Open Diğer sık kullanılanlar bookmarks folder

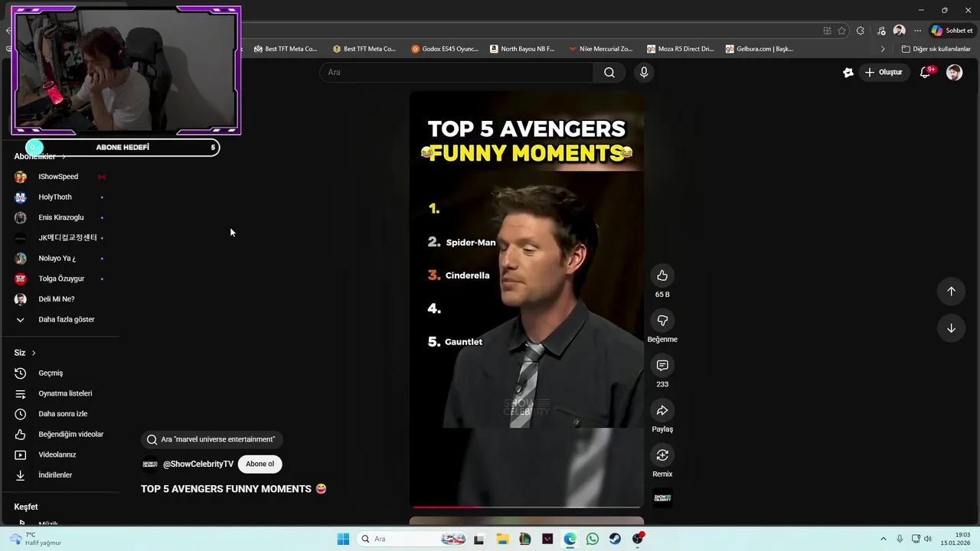[x=936, y=49]
